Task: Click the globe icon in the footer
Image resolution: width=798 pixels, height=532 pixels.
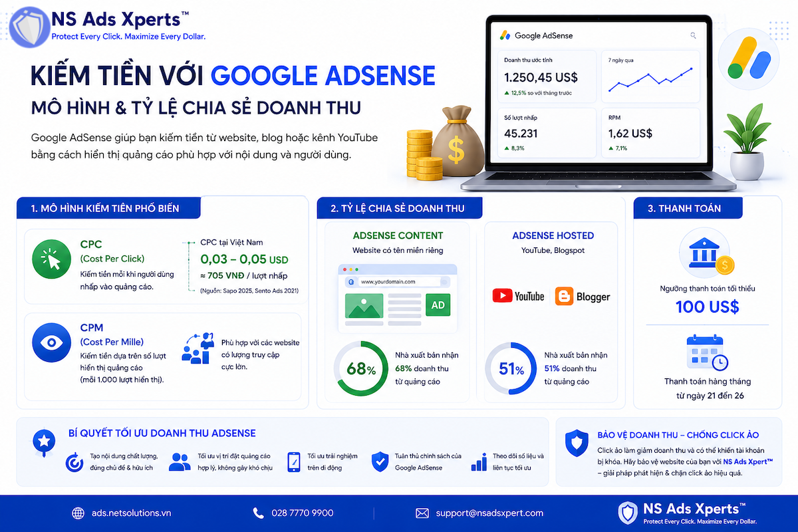Action: [x=78, y=513]
